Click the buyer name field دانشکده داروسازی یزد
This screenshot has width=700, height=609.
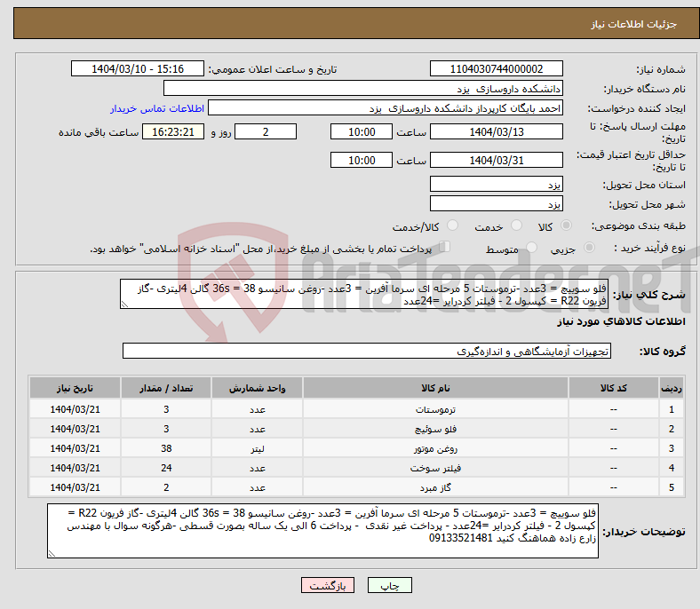(363, 89)
